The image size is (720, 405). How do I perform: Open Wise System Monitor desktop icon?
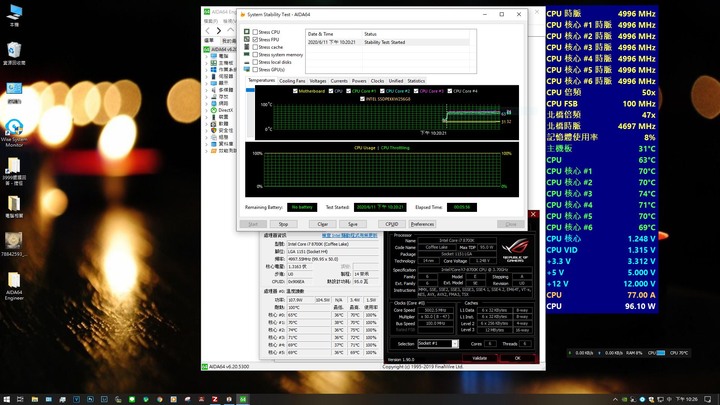[14, 133]
